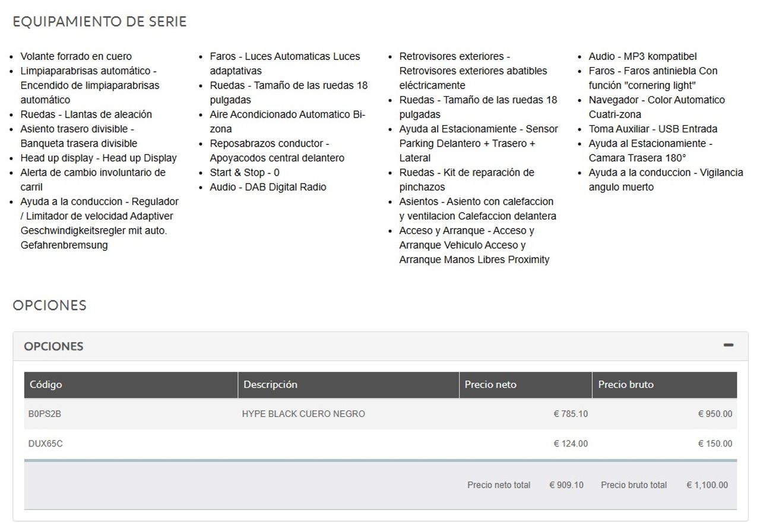Screen dimensions: 760x532
Task: Click the € 124.00 net price cell
Action: point(571,444)
